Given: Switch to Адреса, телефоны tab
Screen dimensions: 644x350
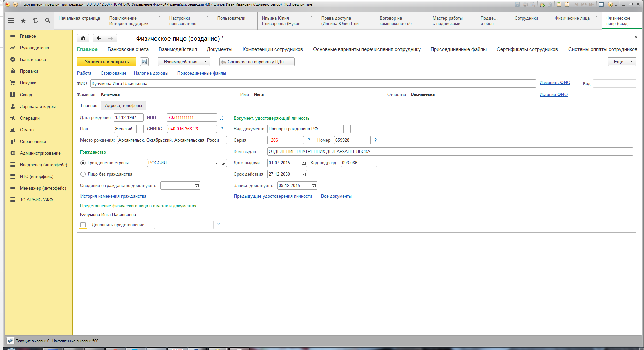Looking at the screenshot, I should [x=123, y=106].
